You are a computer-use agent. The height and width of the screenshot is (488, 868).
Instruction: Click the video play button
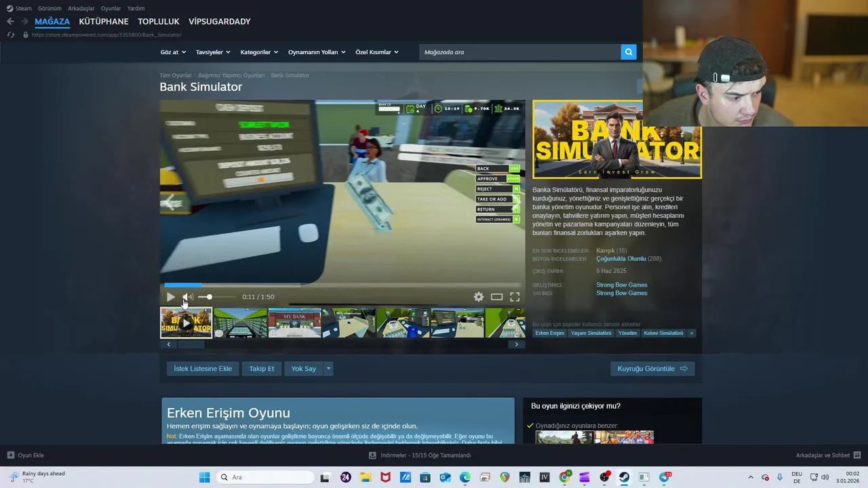[x=171, y=297]
